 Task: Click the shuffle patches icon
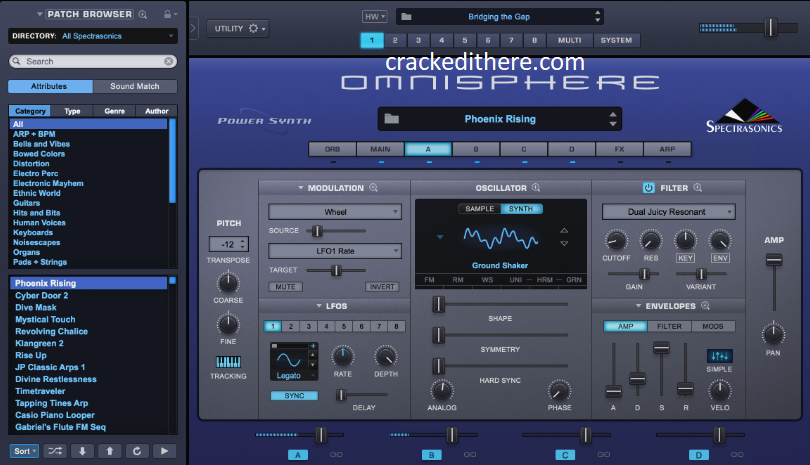tap(55, 451)
